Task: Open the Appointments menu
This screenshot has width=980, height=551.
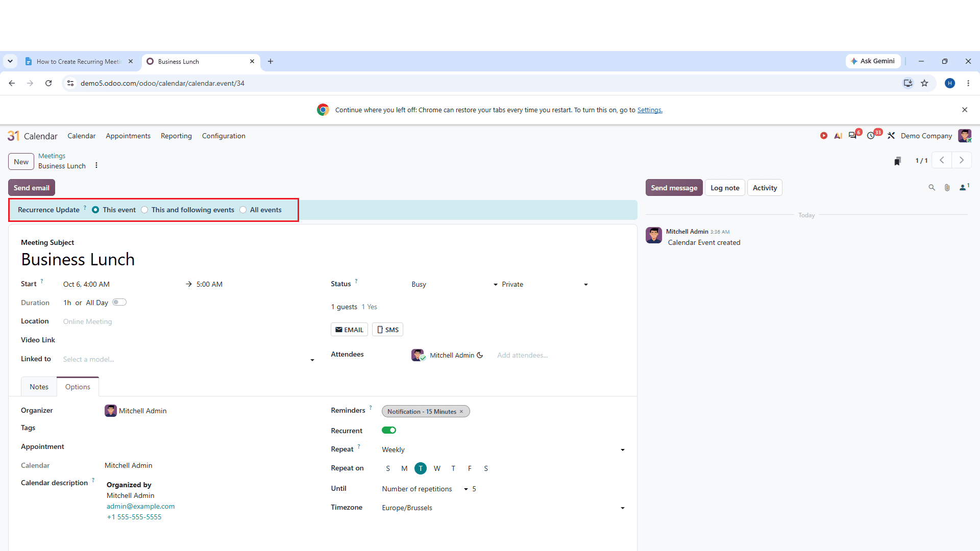Action: click(128, 136)
